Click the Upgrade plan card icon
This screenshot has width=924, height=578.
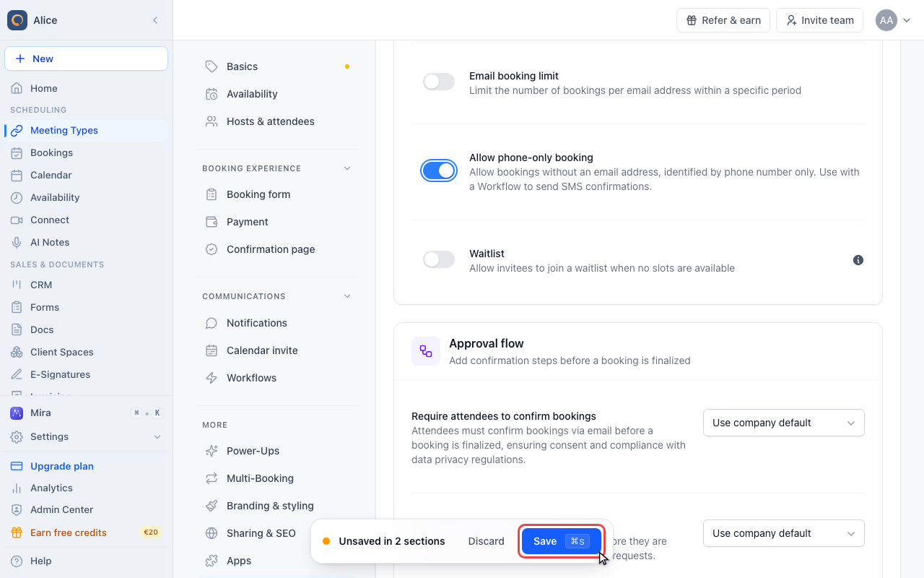tap(17, 466)
